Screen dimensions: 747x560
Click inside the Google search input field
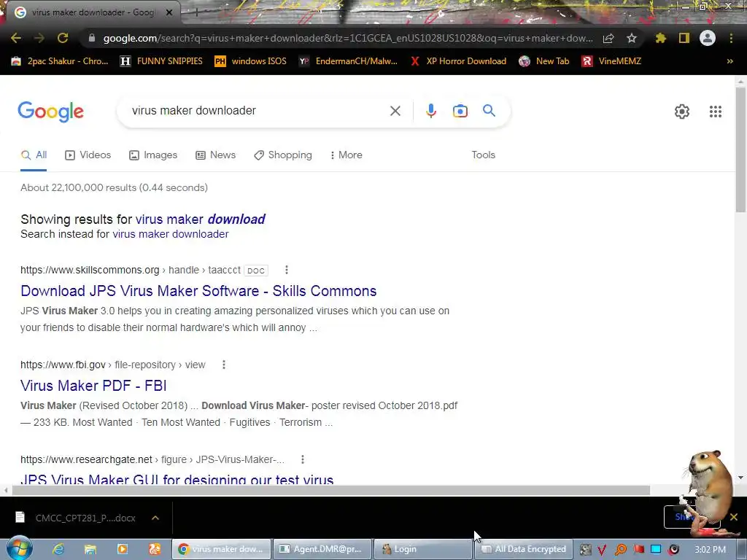pyautogui.click(x=258, y=111)
